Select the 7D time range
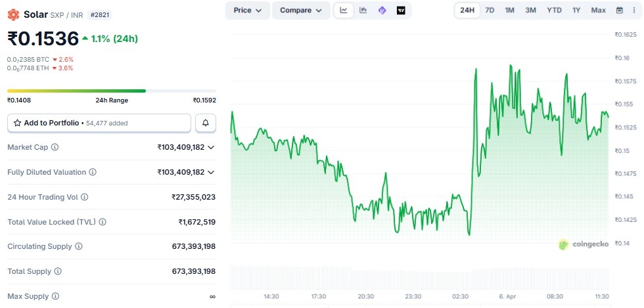The width and height of the screenshot is (644, 308). coord(490,11)
